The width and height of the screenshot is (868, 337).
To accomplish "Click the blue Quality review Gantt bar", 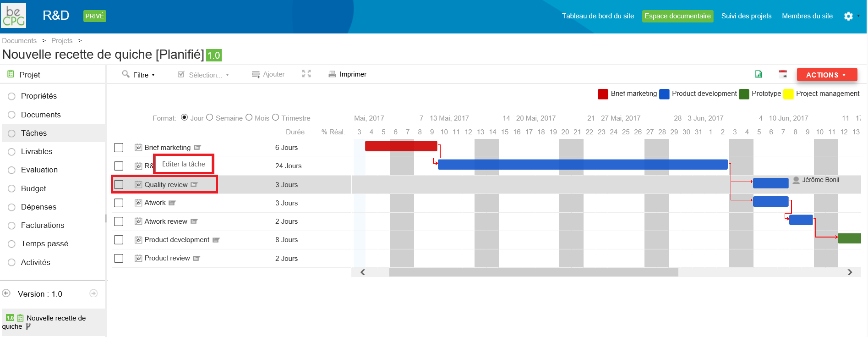I will pyautogui.click(x=771, y=183).
